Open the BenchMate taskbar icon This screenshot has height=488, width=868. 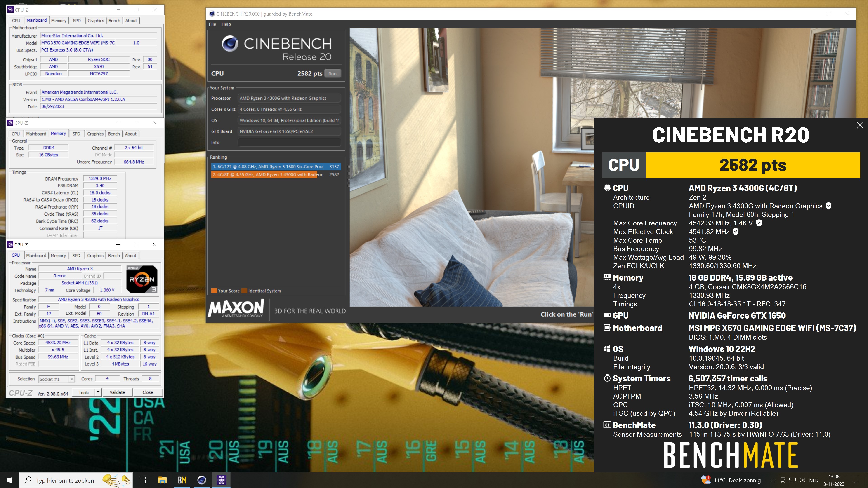182,480
